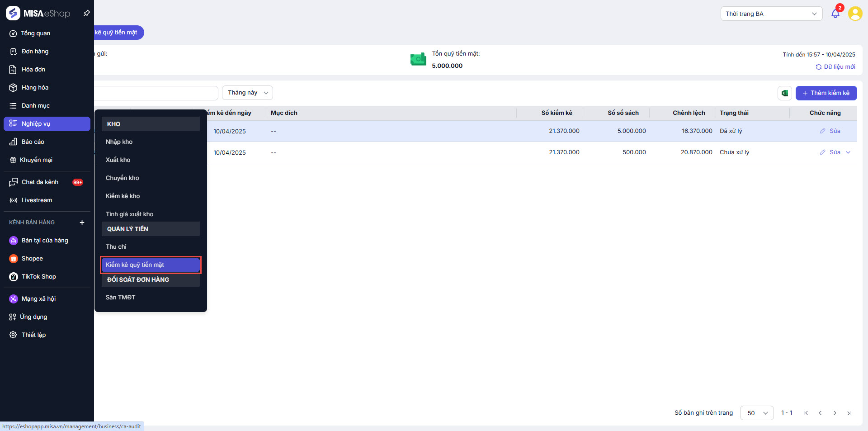
Task: Open Shopee in the sales channels
Action: click(x=32, y=259)
